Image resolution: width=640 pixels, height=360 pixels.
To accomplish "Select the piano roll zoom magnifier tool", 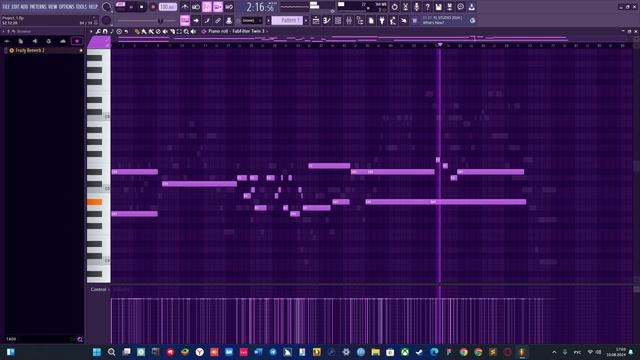I will [186, 31].
